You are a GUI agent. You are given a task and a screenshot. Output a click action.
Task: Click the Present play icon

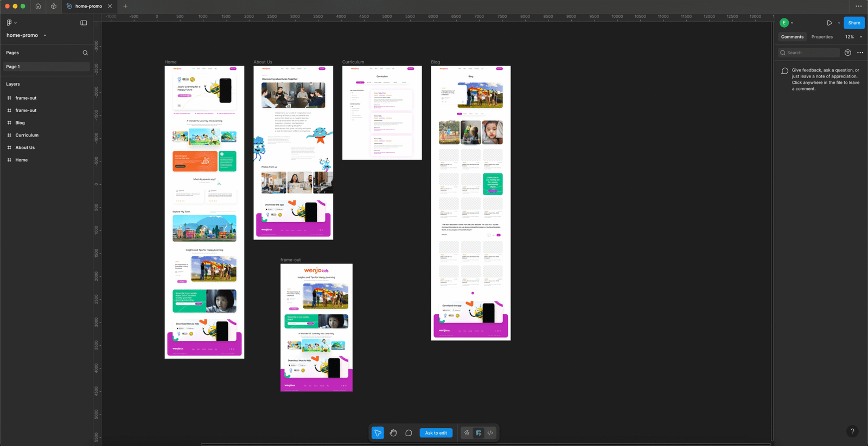point(829,23)
